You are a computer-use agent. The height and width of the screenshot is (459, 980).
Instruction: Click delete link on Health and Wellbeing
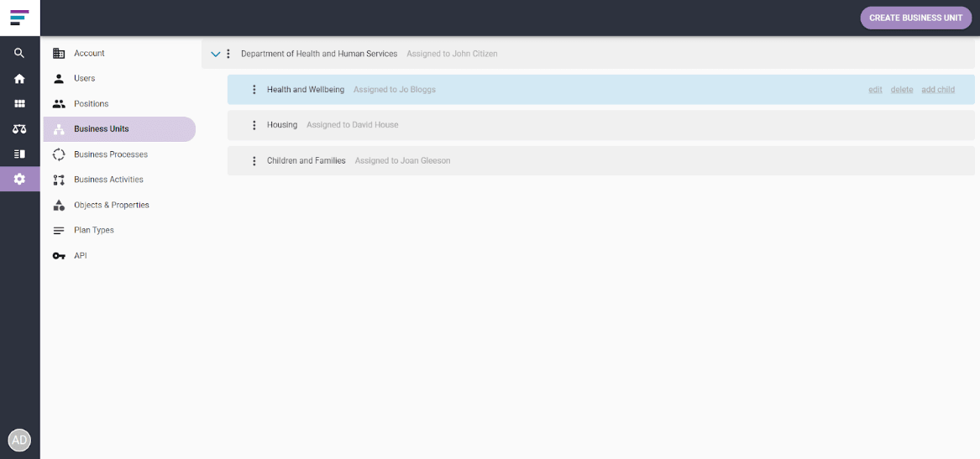click(x=901, y=90)
